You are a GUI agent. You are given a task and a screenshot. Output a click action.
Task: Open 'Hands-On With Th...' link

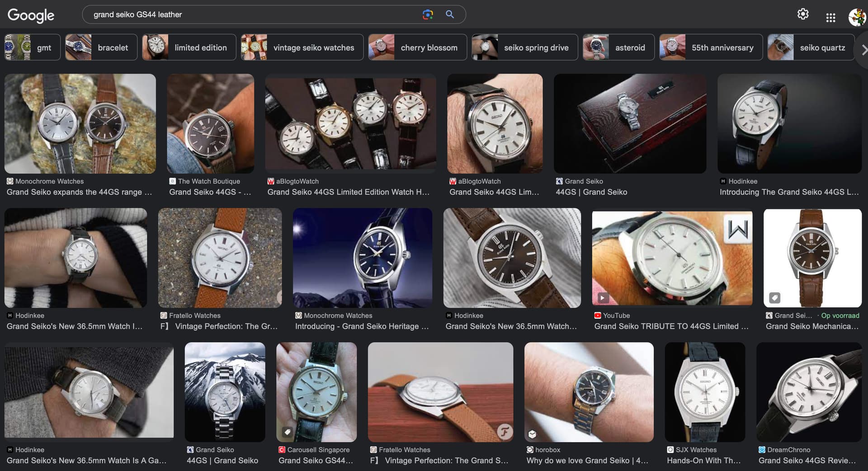point(704,461)
